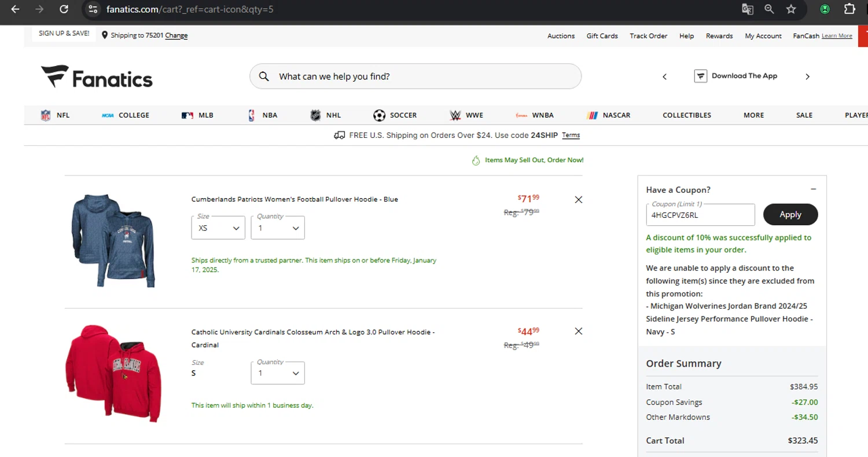Image resolution: width=868 pixels, height=457 pixels.
Task: Remove the Cumberlands Patriots hoodie from cart
Action: pyautogui.click(x=578, y=200)
